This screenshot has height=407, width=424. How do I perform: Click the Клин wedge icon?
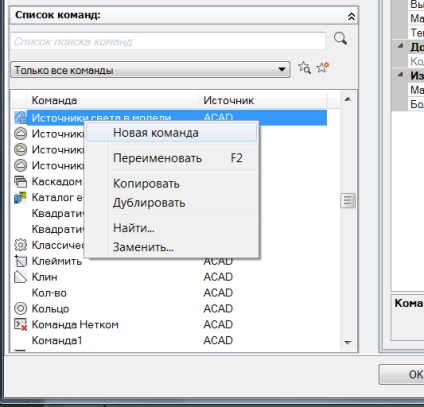[20, 277]
